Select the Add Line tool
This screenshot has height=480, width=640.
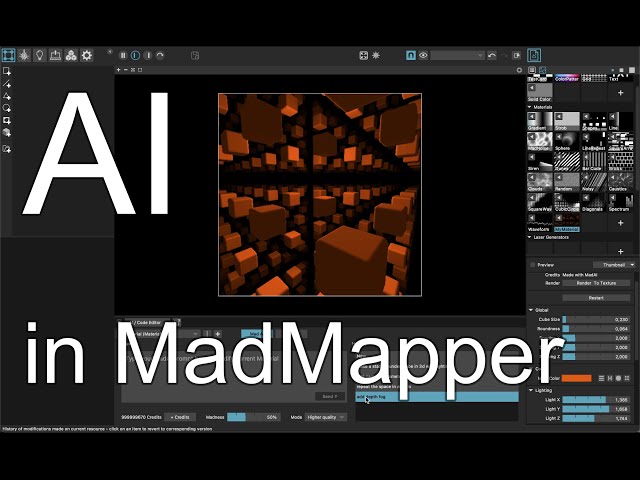[7, 84]
